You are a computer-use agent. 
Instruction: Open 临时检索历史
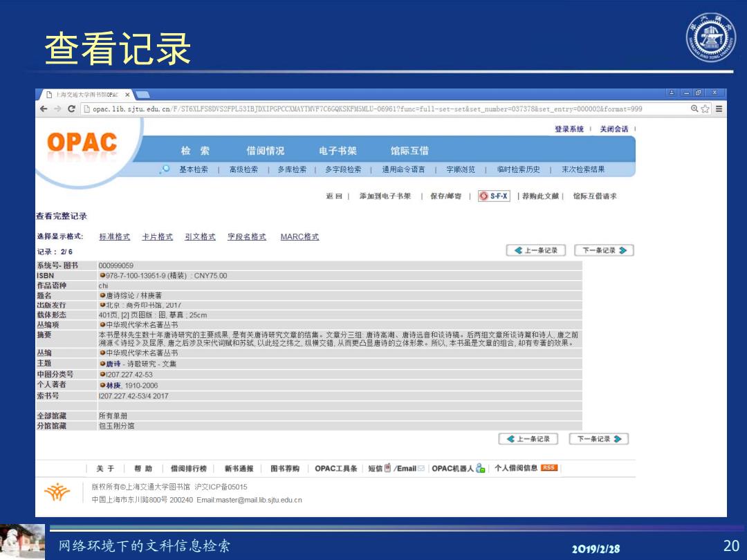pyautogui.click(x=518, y=169)
